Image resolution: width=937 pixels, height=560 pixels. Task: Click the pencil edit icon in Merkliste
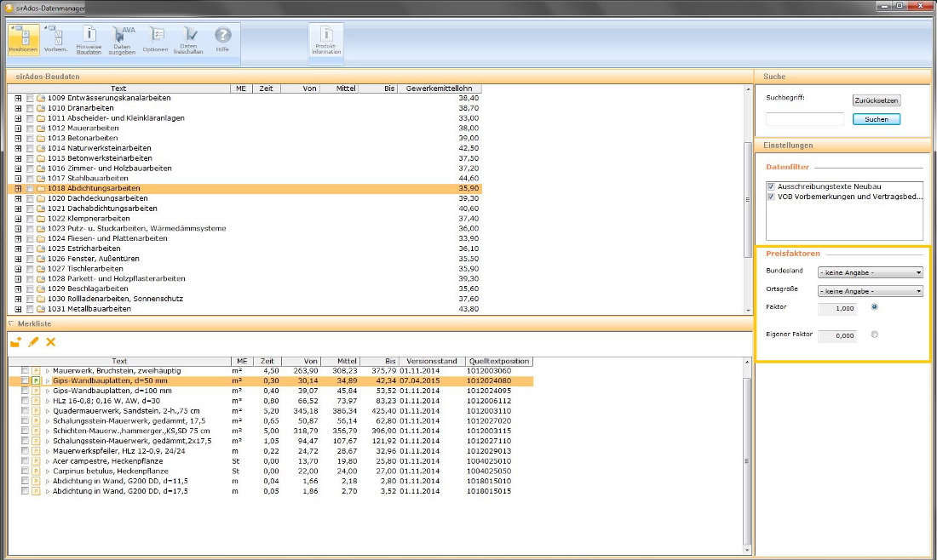coord(33,342)
